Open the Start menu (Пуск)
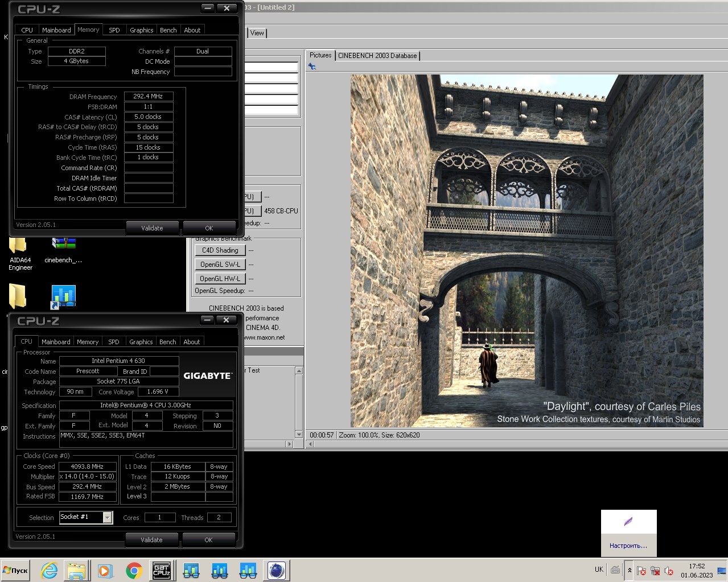The image size is (728, 582). pos(15,570)
